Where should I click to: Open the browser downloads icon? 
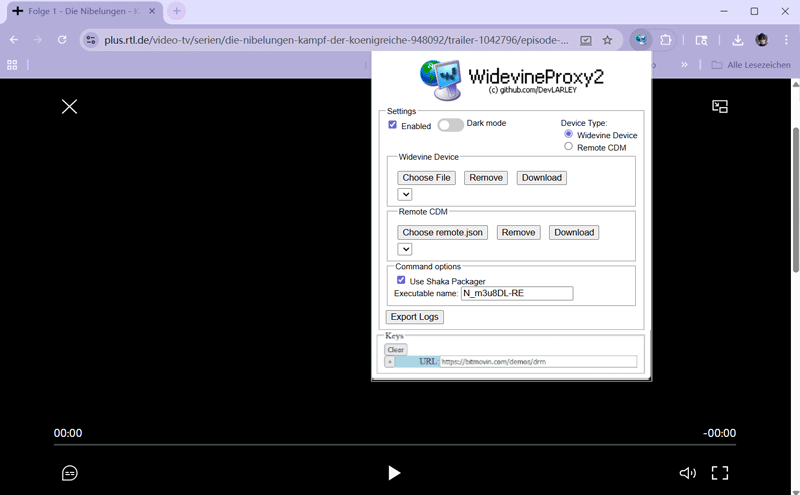[x=737, y=40]
